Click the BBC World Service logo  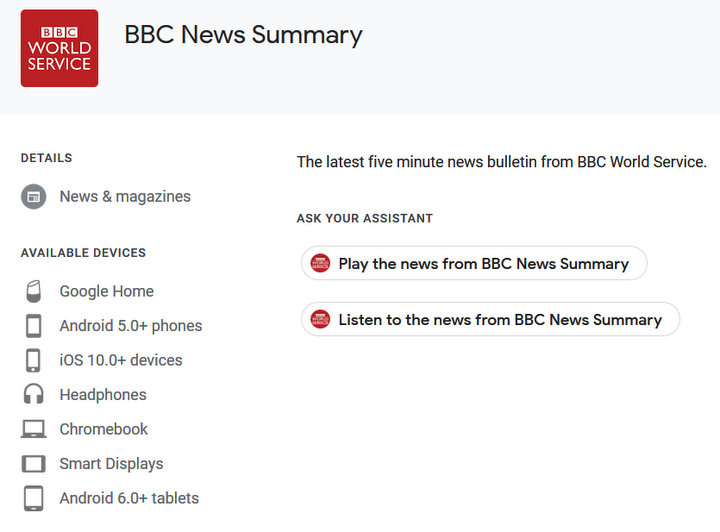(x=59, y=48)
